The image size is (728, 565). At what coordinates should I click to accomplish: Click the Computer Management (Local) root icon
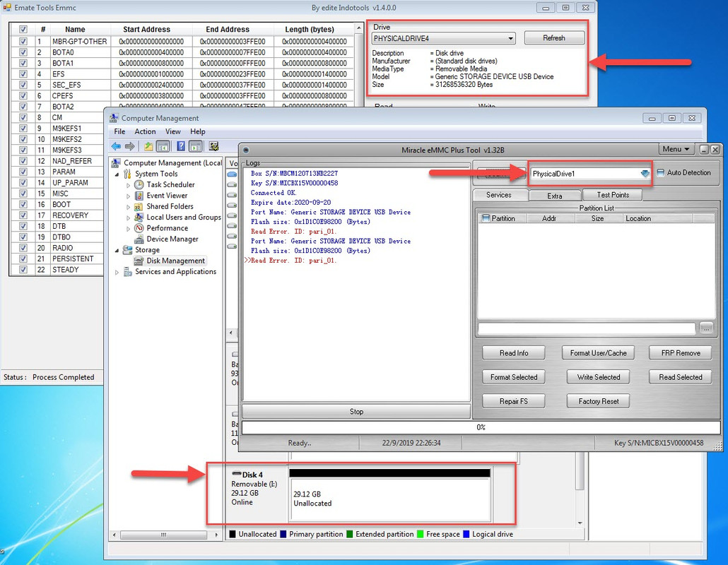(x=116, y=163)
